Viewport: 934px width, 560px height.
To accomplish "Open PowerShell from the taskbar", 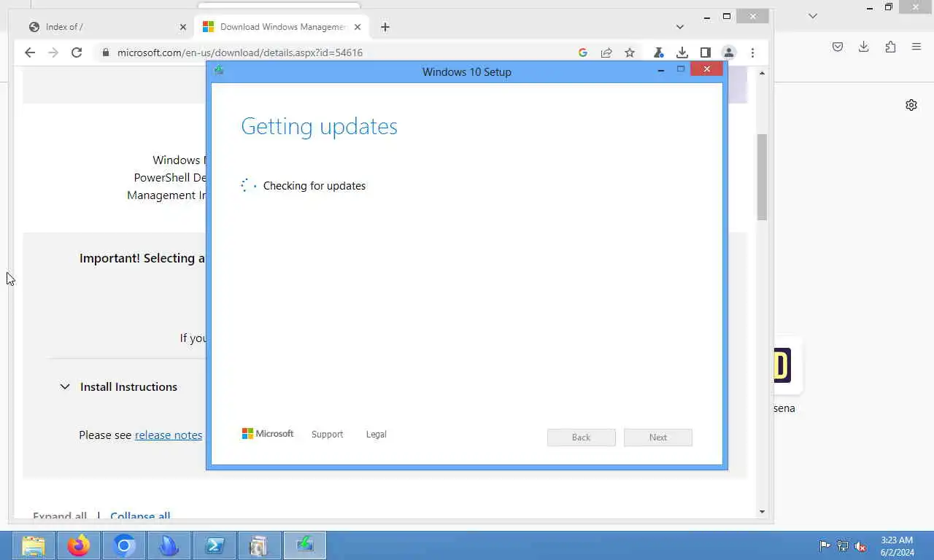I will (x=215, y=545).
